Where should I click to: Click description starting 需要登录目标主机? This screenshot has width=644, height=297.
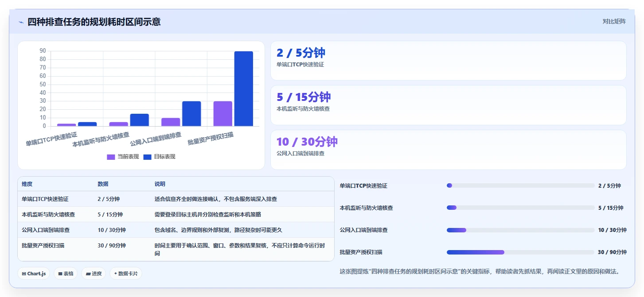click(208, 215)
